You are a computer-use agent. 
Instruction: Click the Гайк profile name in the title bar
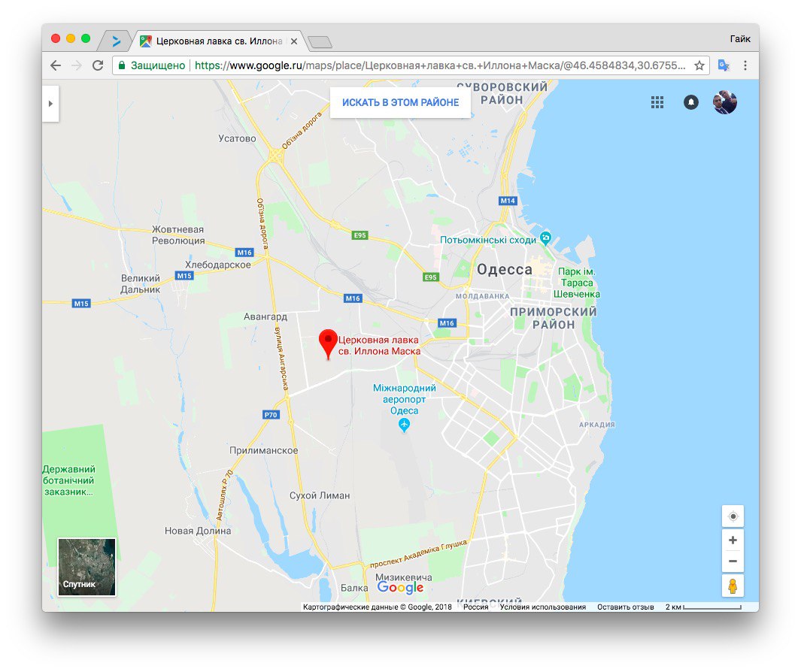[x=739, y=39]
